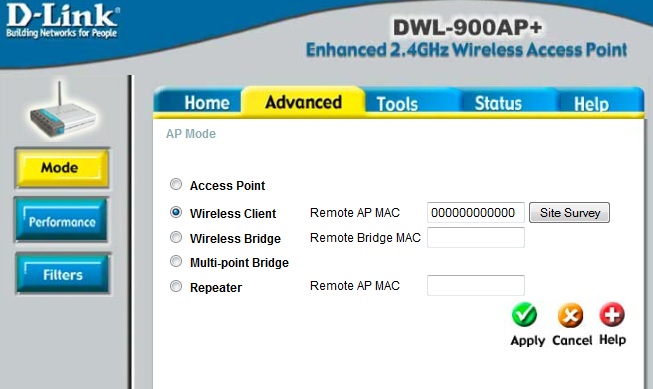Click the D-Link logo
Image resolution: width=653 pixels, height=389 pixels.
click(62, 21)
